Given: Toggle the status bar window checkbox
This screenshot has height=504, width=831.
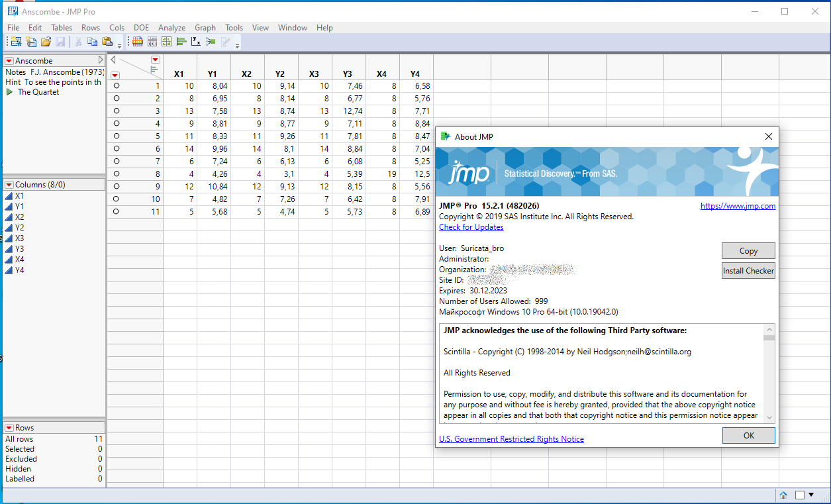Looking at the screenshot, I should [x=800, y=495].
